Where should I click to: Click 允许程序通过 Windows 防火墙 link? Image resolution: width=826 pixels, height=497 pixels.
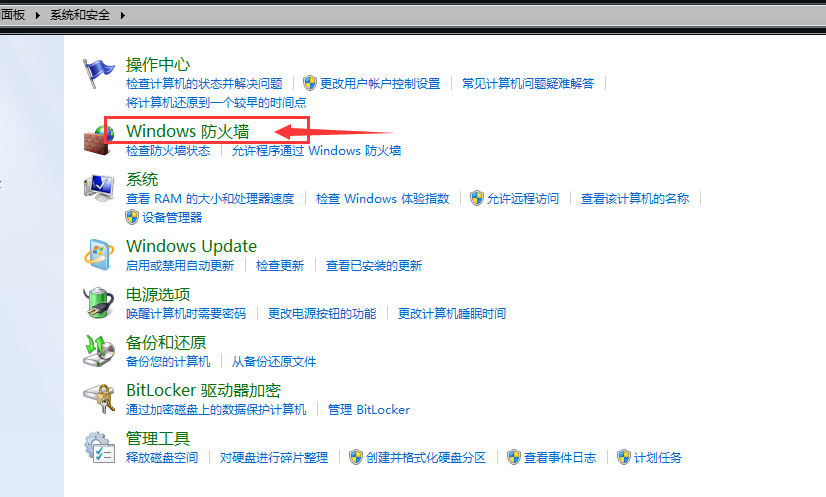316,151
